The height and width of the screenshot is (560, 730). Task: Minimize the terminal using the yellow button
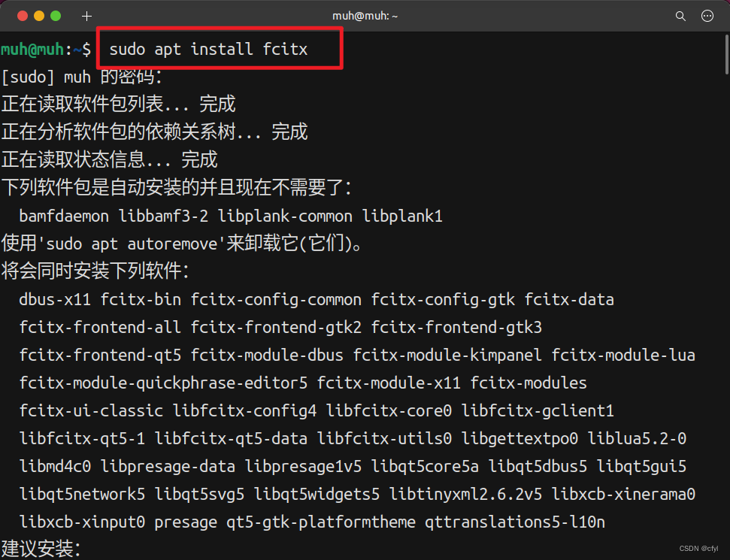38,16
